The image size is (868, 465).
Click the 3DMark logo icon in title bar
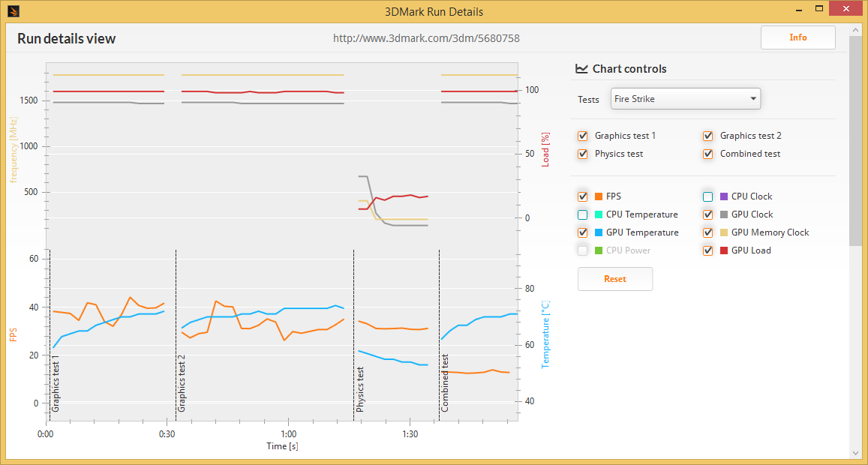pos(15,10)
